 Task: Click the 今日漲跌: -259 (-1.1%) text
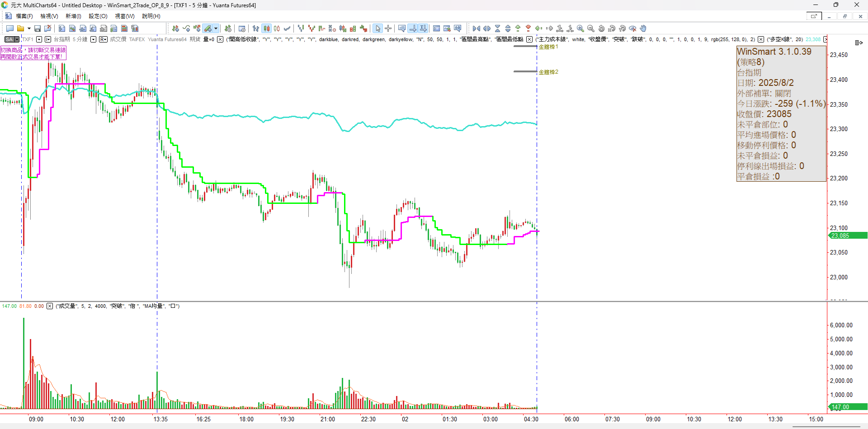(x=781, y=104)
